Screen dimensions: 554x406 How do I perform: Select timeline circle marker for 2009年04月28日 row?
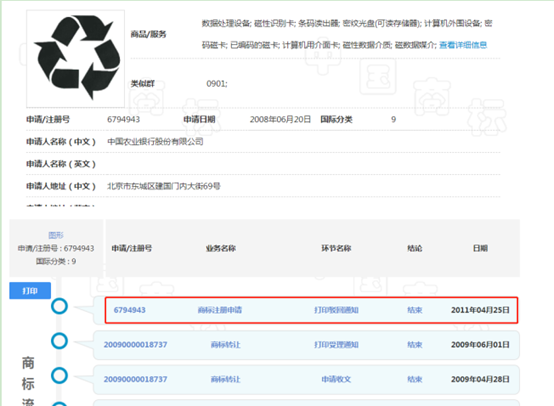tap(59, 375)
